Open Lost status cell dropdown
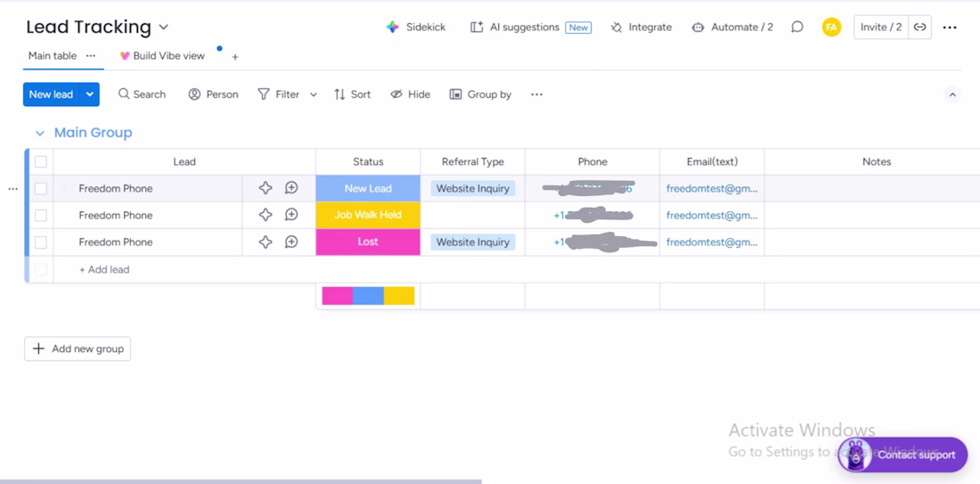This screenshot has height=484, width=980. tap(368, 242)
